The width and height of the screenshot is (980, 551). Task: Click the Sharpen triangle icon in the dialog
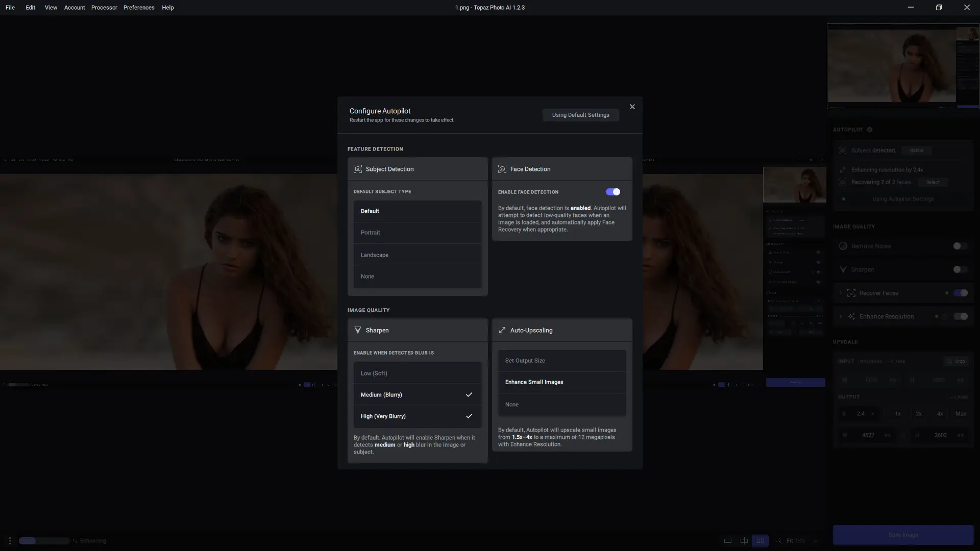[358, 330]
